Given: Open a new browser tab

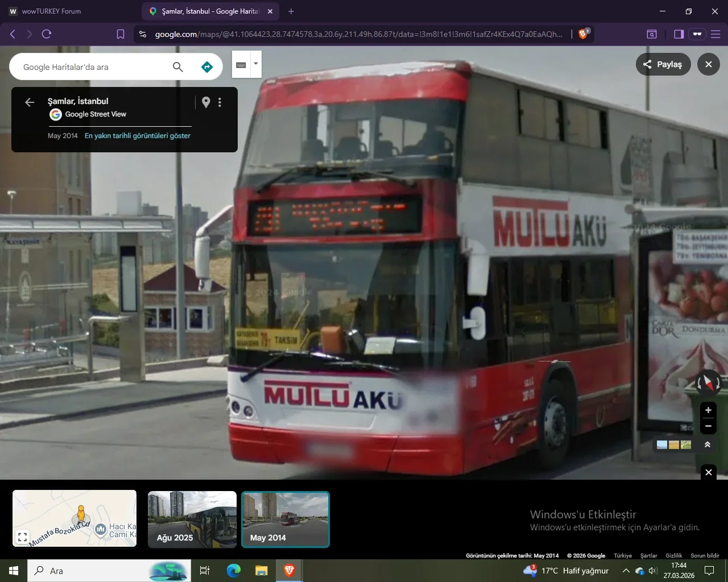Looking at the screenshot, I should pyautogui.click(x=291, y=11).
